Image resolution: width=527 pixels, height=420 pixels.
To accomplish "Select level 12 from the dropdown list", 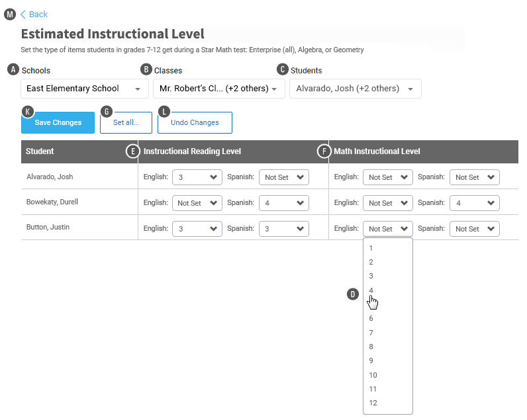I will tap(373, 403).
